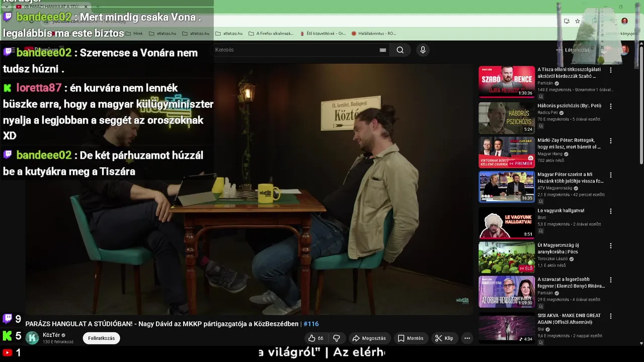
Task: Open the KözTér channel name link
Action: pyautogui.click(x=51, y=335)
